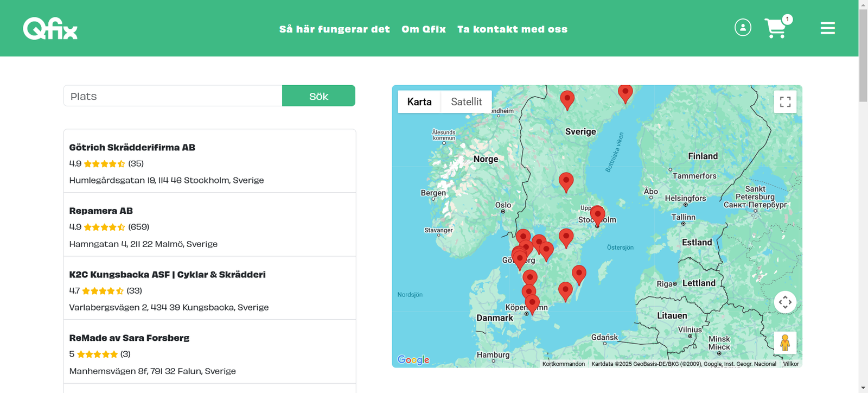Click the Street View pegman icon
Image resolution: width=868 pixels, height=393 pixels.
(x=785, y=343)
